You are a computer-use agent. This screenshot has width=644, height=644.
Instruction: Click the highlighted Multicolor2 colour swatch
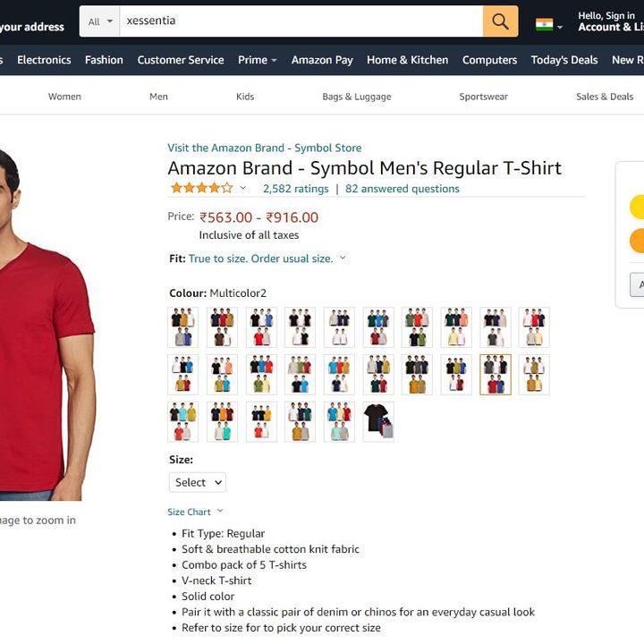click(496, 375)
